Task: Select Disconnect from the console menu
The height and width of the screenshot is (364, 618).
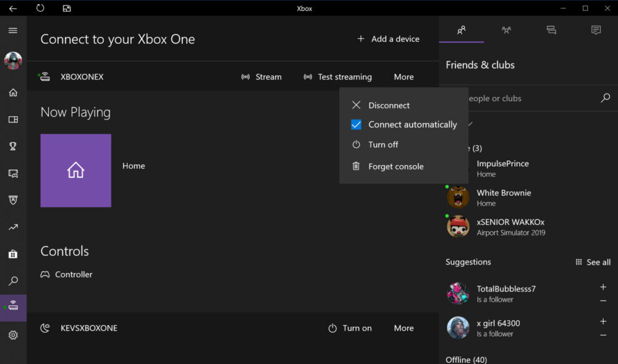Action: point(389,104)
